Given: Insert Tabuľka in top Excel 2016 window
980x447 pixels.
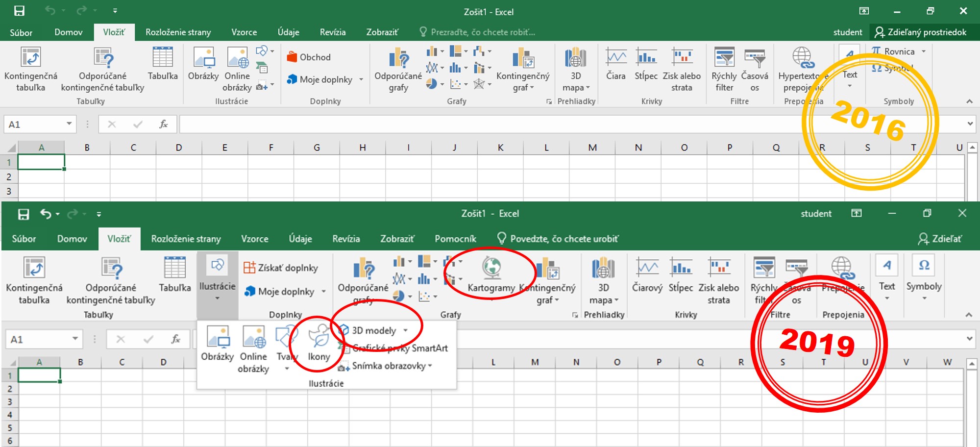Looking at the screenshot, I should coord(163,64).
